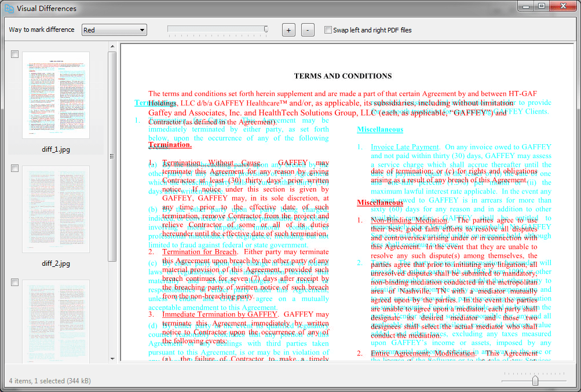581x392 pixels.
Task: Click the diff_2.jpg file name label
Action: pyautogui.click(x=56, y=263)
